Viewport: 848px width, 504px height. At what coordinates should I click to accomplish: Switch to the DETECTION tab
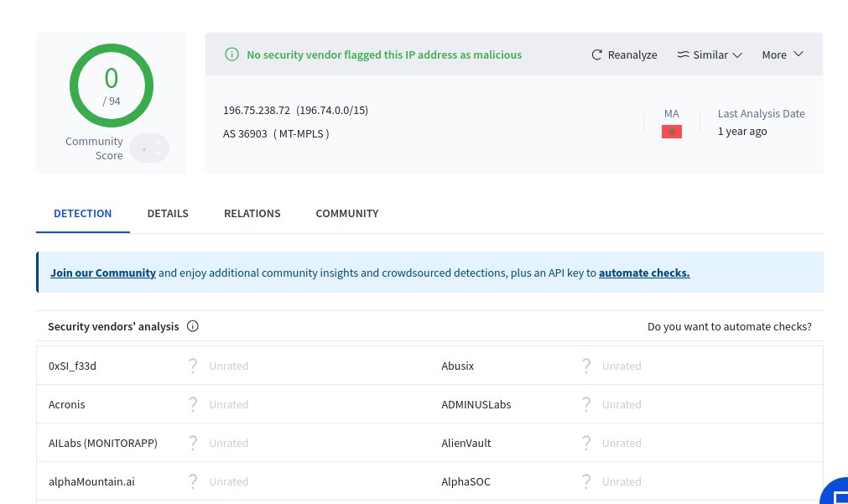click(83, 214)
